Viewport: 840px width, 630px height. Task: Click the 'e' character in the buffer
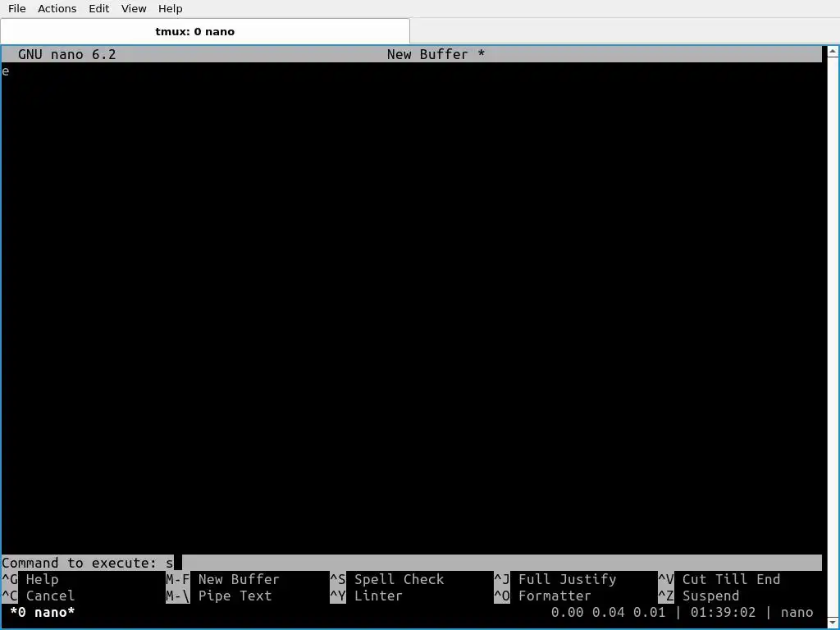(x=6, y=71)
